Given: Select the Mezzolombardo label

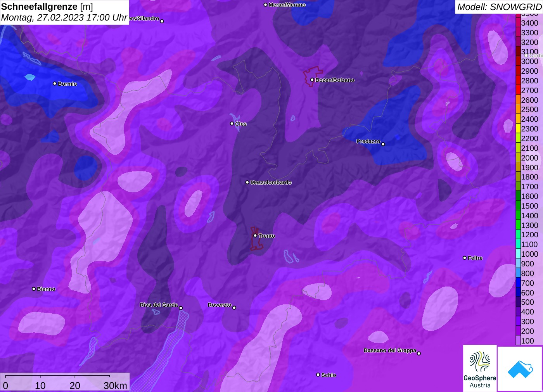Looking at the screenshot, I should pyautogui.click(x=271, y=182).
